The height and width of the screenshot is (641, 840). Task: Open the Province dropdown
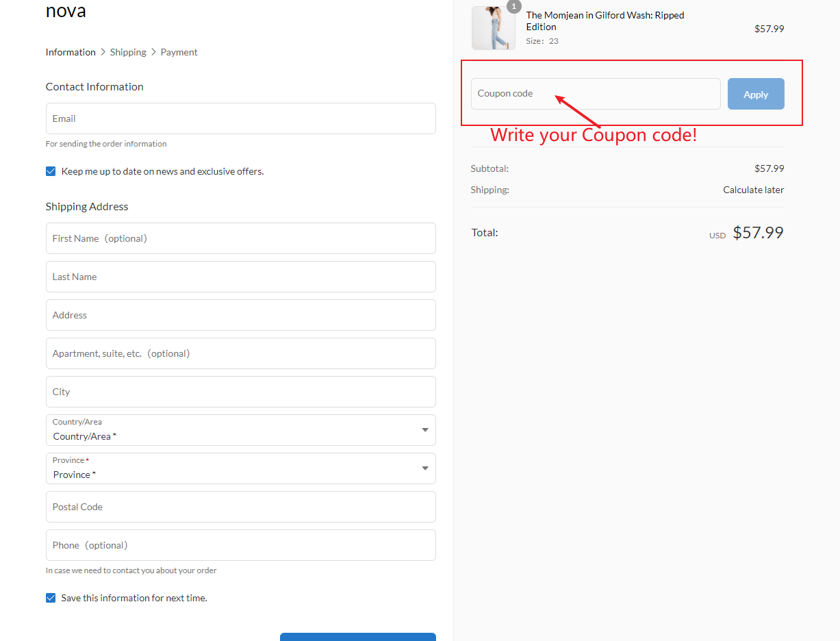241,468
